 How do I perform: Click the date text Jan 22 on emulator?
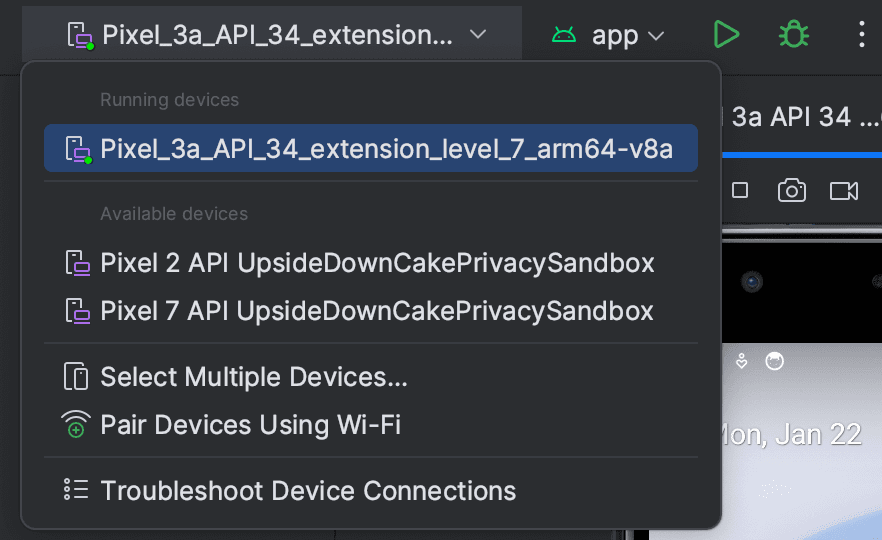[x=818, y=434]
